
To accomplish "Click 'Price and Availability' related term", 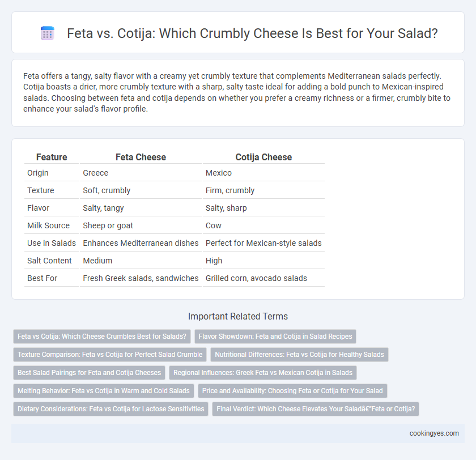I will [292, 391].
